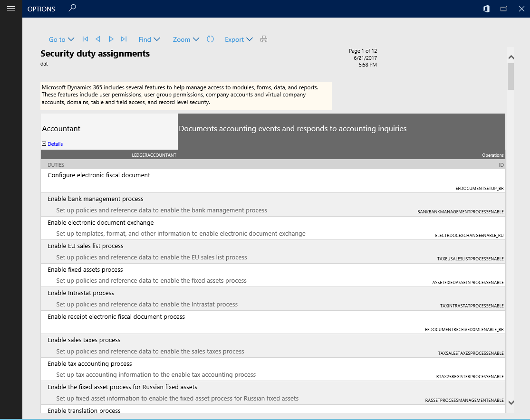The width and height of the screenshot is (530, 420).
Task: Refresh the report data
Action: pyautogui.click(x=210, y=39)
